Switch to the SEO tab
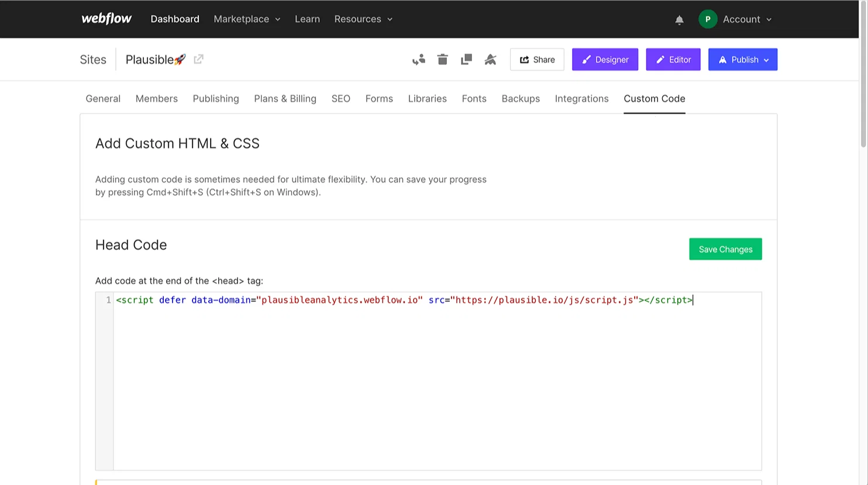Image resolution: width=868 pixels, height=485 pixels. (341, 98)
